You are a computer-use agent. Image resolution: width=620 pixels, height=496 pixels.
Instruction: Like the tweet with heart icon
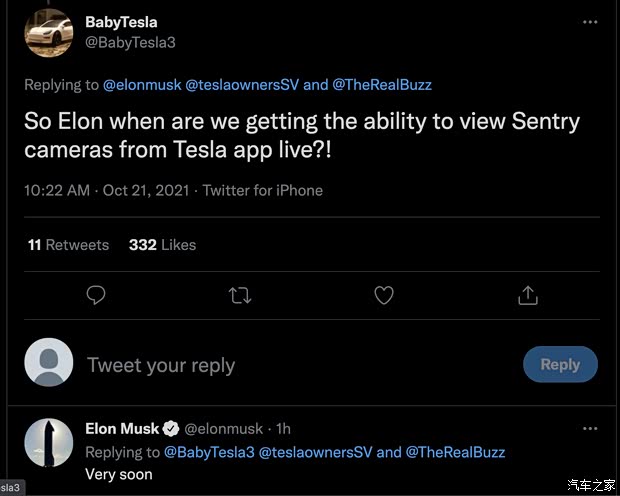point(384,295)
